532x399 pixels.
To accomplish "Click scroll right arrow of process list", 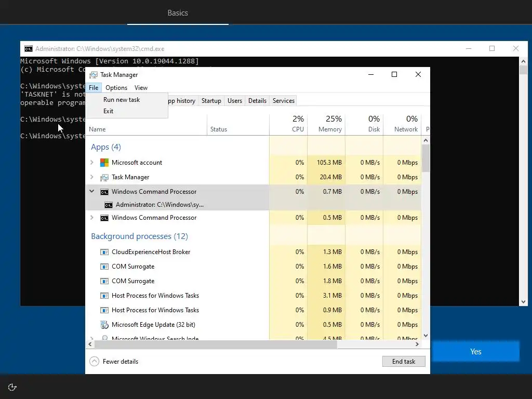I will click(x=417, y=344).
